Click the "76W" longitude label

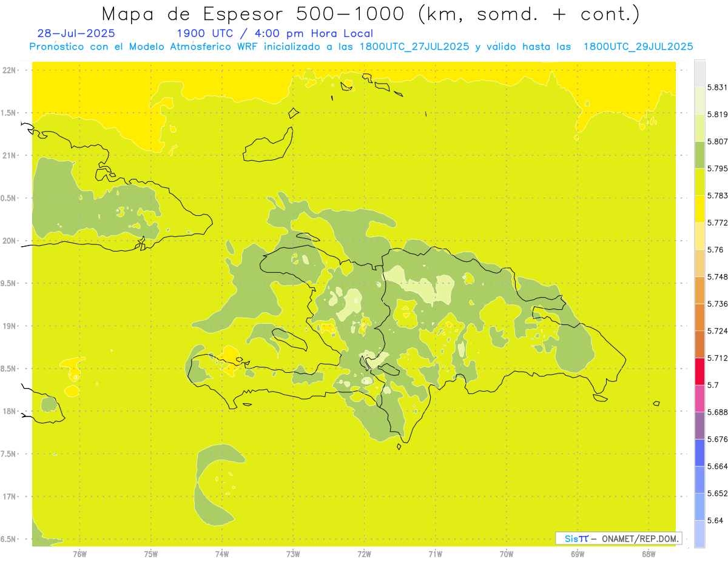pyautogui.click(x=79, y=555)
